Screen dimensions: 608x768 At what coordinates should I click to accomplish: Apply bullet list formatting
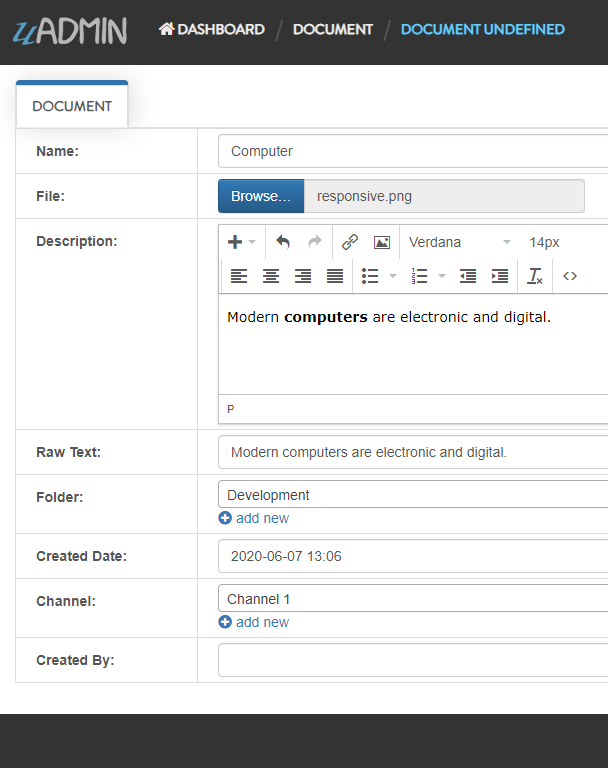(x=370, y=276)
